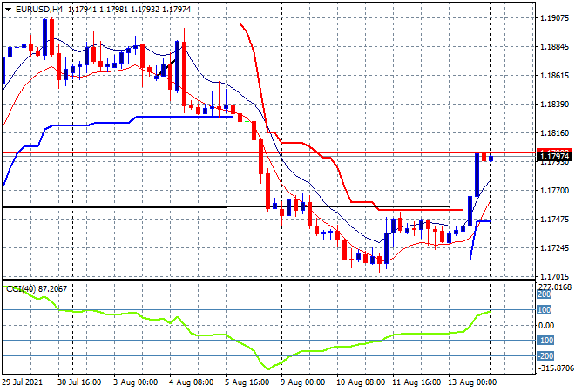Select the current price label 1.17974
575x392 pixels.
[554, 157]
